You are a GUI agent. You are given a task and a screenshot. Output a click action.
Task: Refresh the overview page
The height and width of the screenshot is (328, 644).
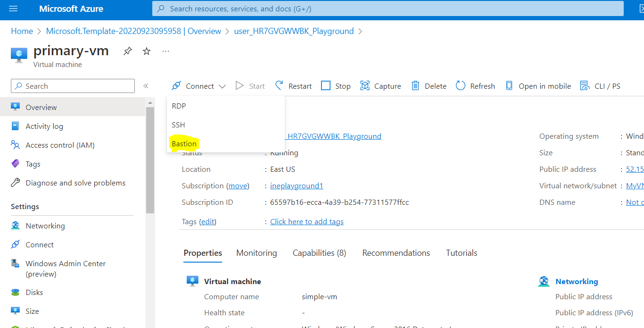[475, 86]
